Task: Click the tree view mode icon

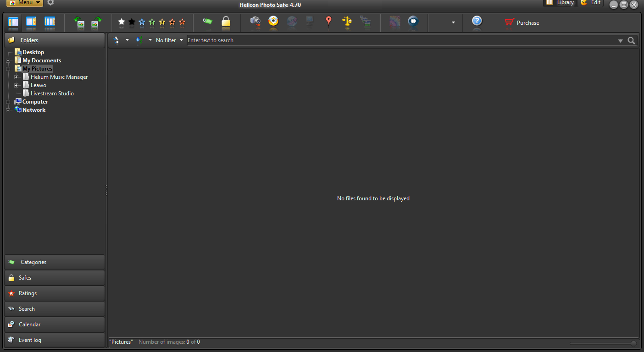Action: pyautogui.click(x=116, y=40)
